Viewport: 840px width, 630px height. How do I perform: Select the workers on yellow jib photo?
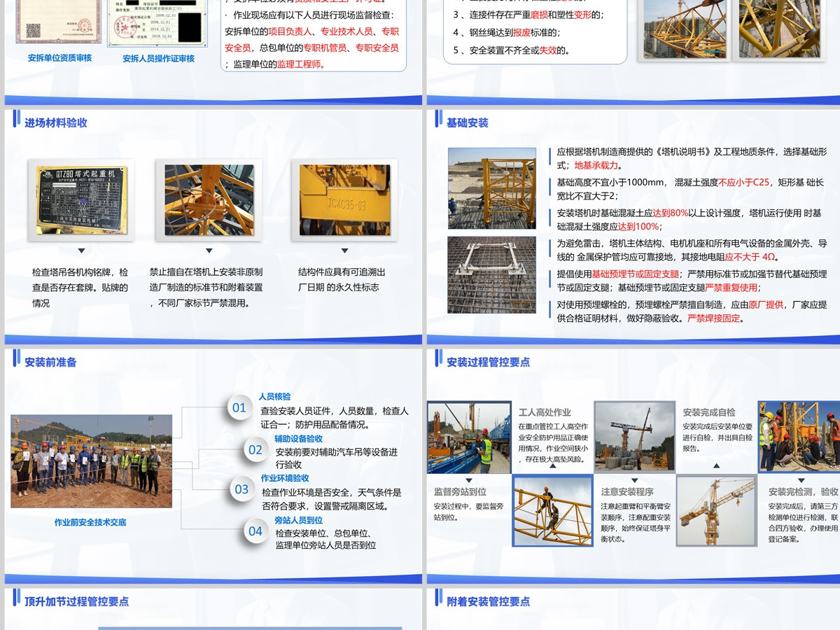[x=553, y=511]
